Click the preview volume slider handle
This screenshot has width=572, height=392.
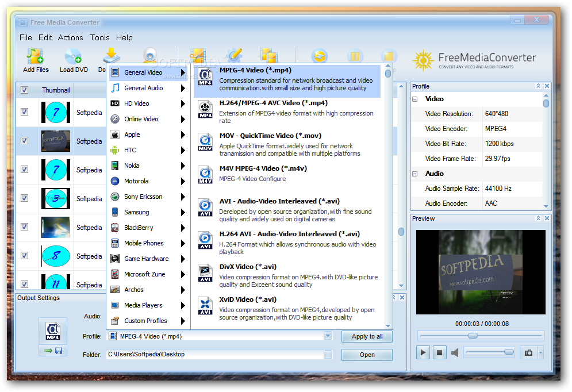509,352
